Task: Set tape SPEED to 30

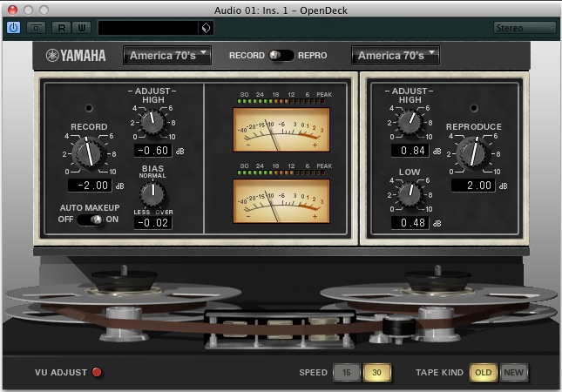Action: coord(376,372)
